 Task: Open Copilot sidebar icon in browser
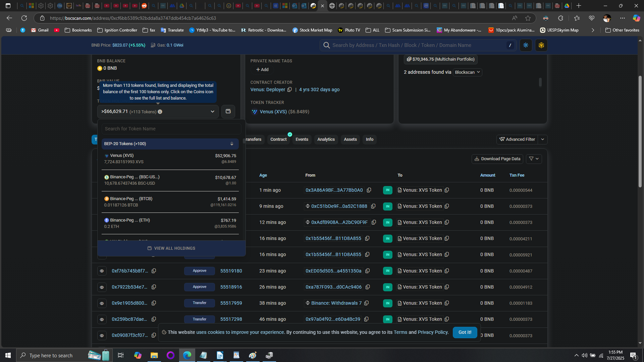[x=636, y=18]
